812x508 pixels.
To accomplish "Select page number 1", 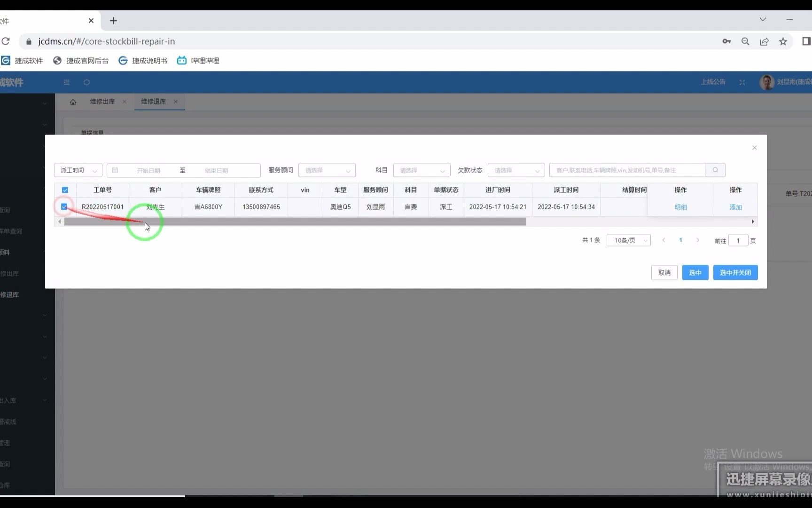I will click(x=680, y=240).
